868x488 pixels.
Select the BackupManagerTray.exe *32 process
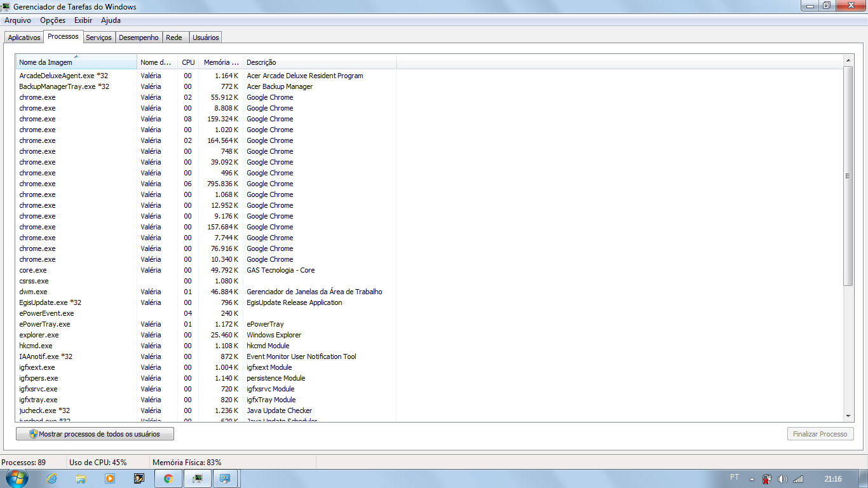[207, 86]
